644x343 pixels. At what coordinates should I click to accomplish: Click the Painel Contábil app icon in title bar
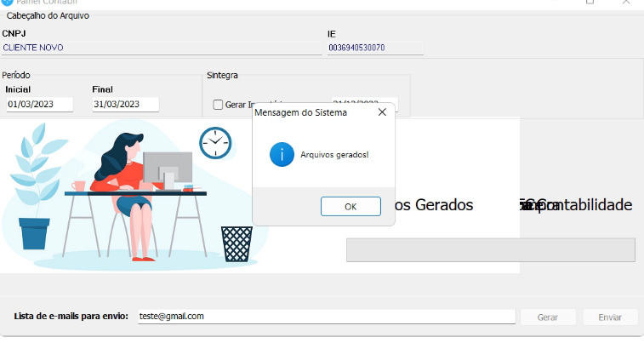click(7, 3)
